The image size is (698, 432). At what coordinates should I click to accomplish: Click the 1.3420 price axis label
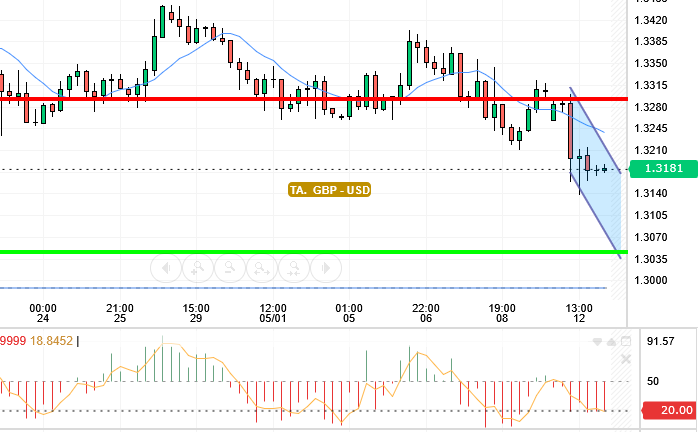coord(651,20)
